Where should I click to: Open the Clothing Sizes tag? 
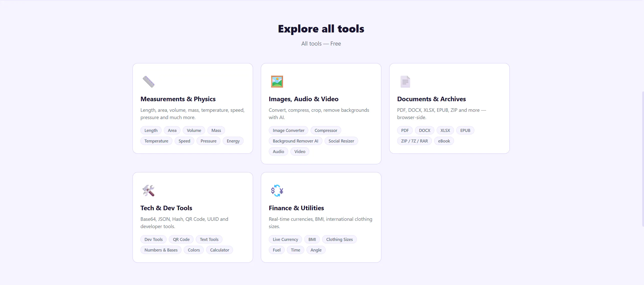click(339, 239)
